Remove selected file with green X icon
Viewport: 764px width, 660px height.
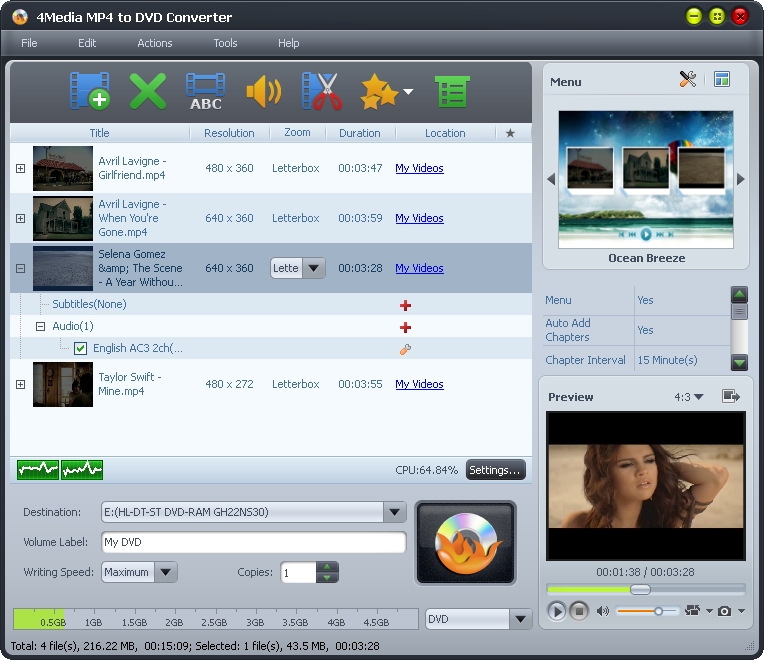(148, 91)
